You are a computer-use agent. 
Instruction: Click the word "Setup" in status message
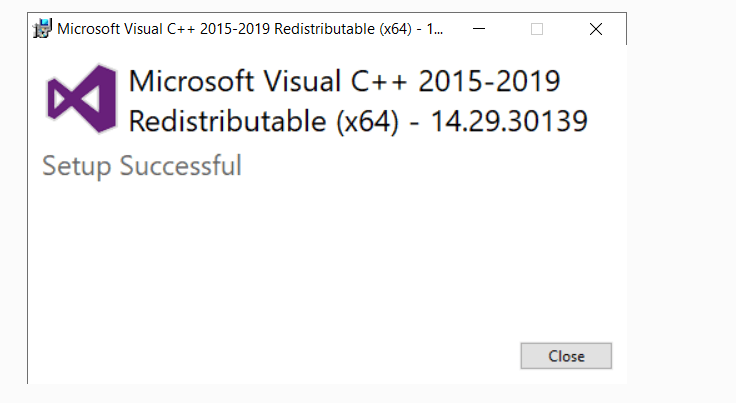click(77, 165)
